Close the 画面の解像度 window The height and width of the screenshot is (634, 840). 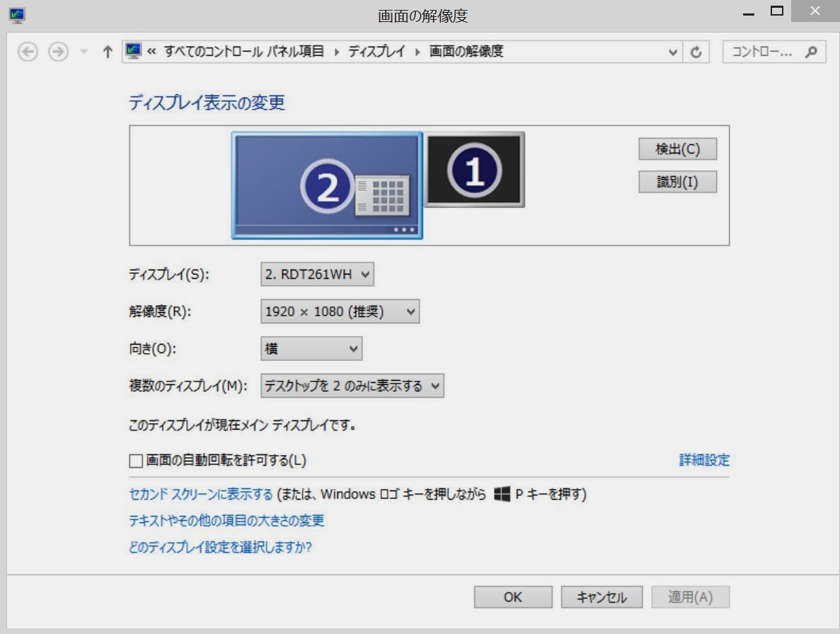pos(815,11)
